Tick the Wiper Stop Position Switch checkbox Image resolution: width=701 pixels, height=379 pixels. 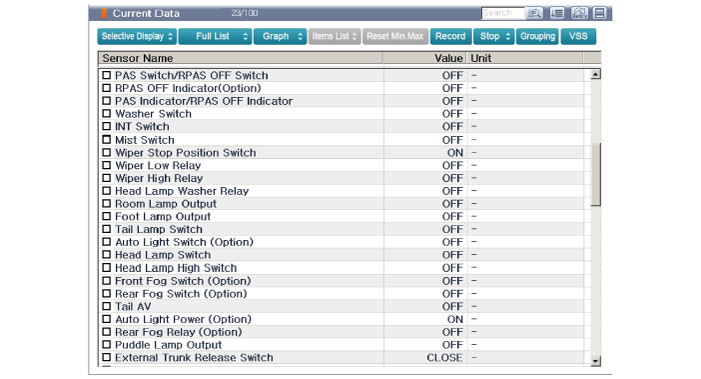[106, 152]
